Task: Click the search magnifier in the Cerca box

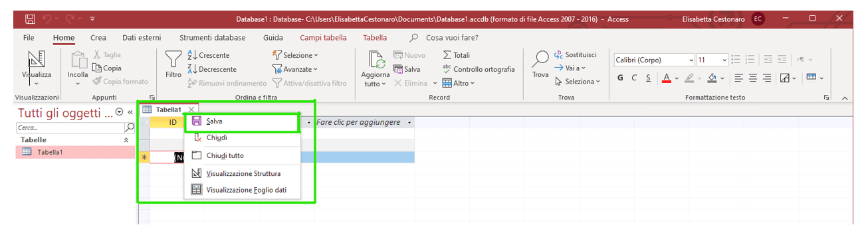Action: [x=130, y=127]
